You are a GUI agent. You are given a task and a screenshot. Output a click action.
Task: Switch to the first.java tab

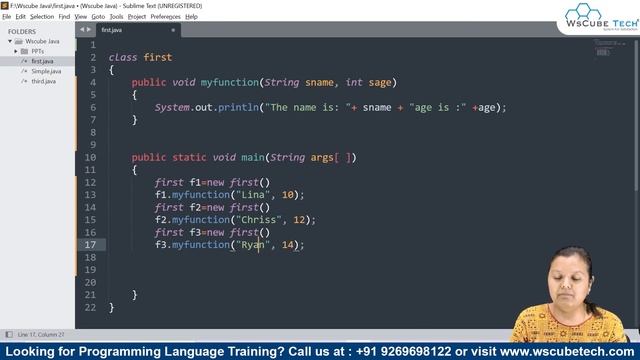click(138, 30)
